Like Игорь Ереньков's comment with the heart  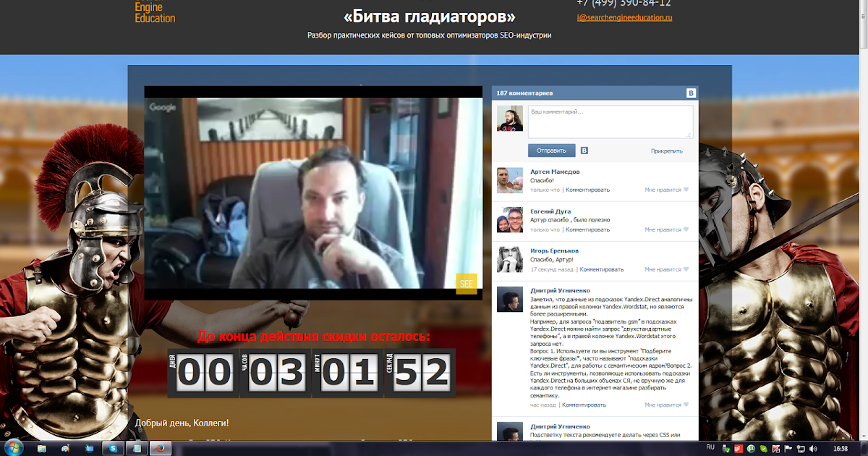(686, 269)
